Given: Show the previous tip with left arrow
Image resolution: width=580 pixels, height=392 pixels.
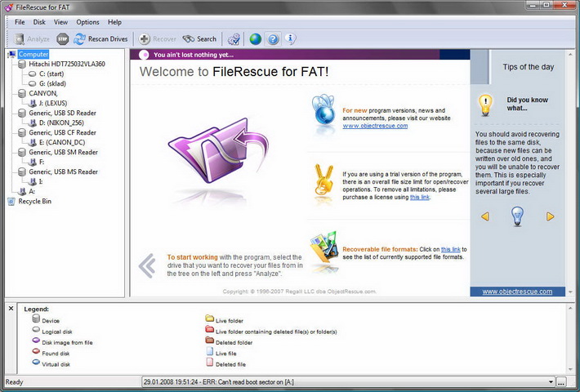Looking at the screenshot, I should tap(484, 216).
